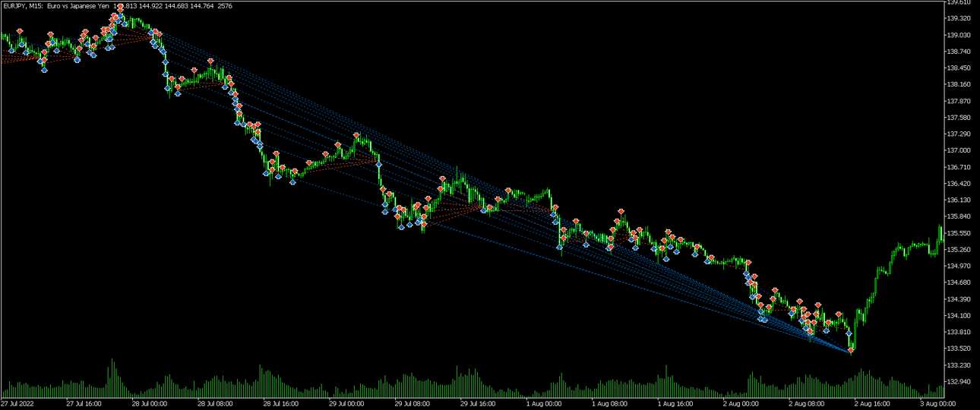
Task: Click the 134.680 price axis label
Action: (958, 282)
